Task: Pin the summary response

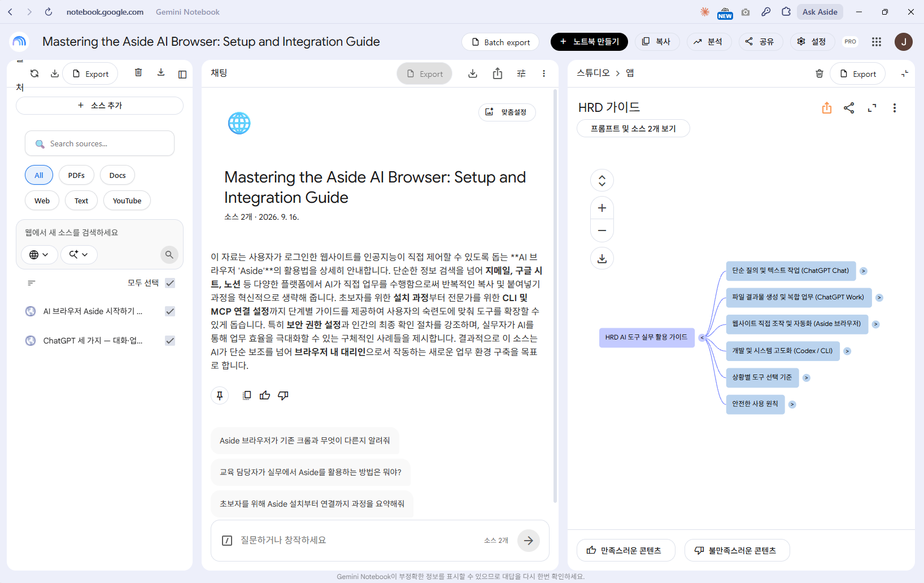Action: pos(220,395)
